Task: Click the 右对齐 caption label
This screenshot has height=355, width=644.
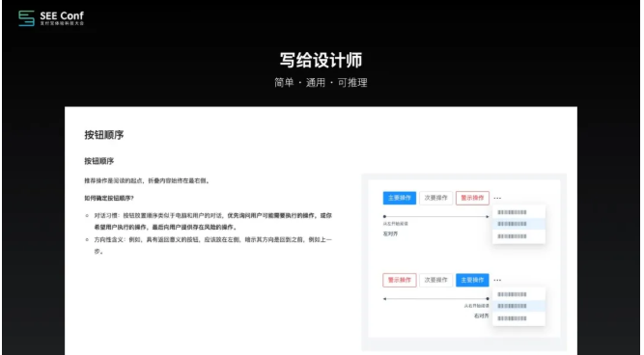Action: point(482,316)
